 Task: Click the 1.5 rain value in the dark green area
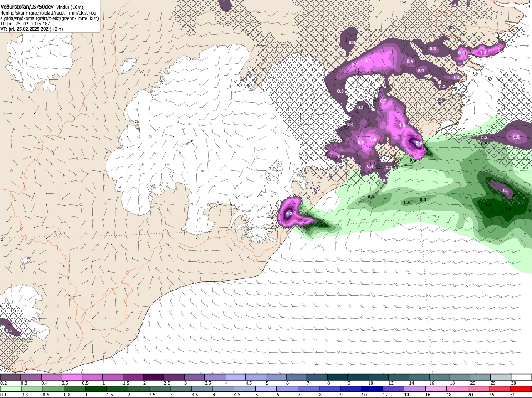pos(489,204)
